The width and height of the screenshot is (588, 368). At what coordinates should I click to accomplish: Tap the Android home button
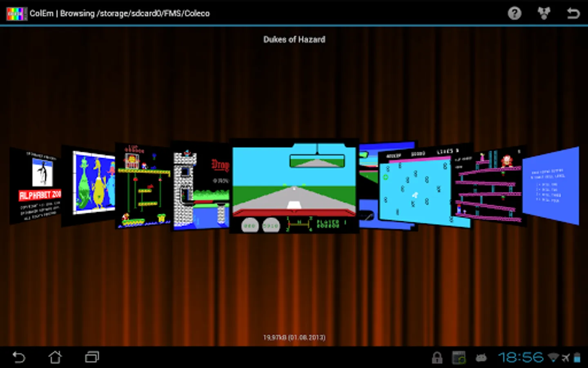click(x=55, y=357)
